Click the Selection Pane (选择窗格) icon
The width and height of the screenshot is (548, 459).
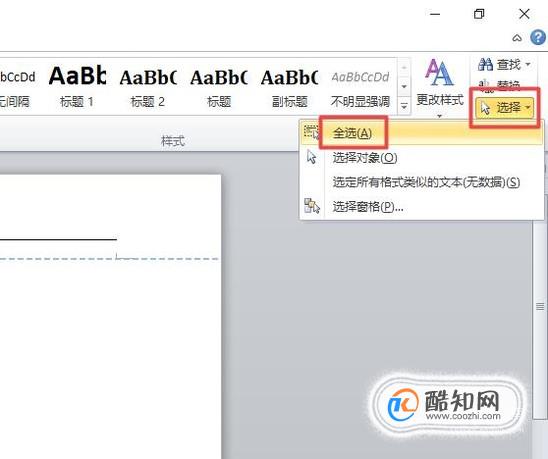click(311, 206)
